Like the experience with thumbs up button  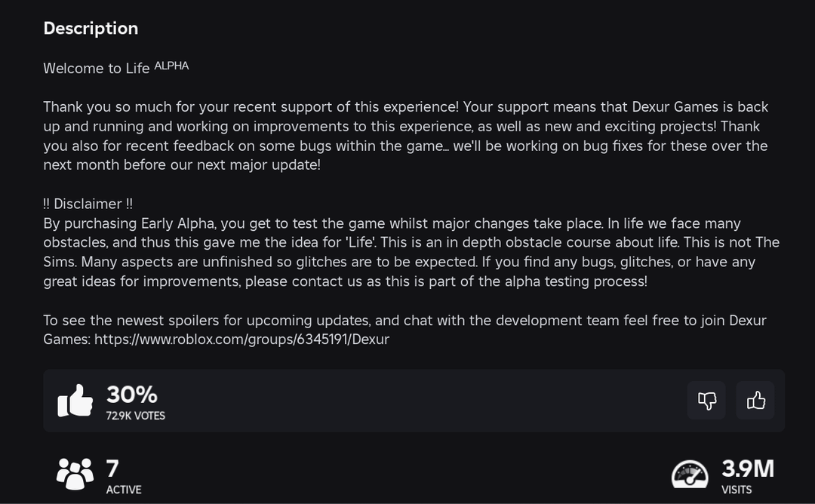tap(755, 401)
